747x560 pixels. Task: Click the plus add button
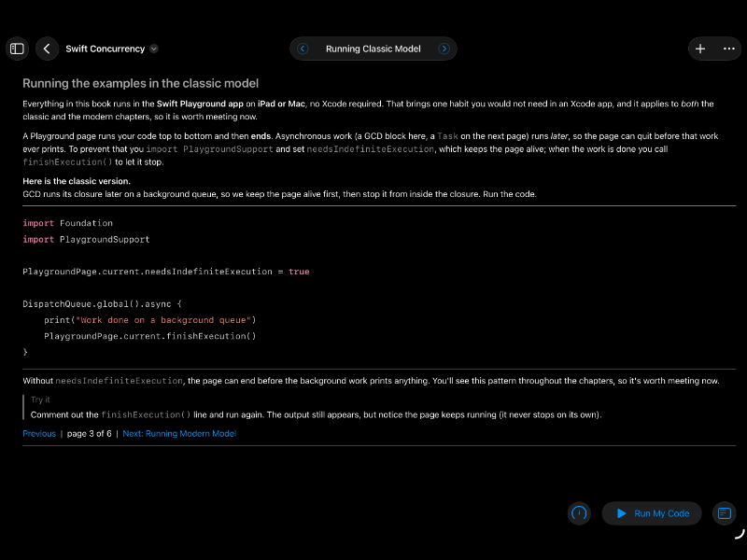coord(699,49)
